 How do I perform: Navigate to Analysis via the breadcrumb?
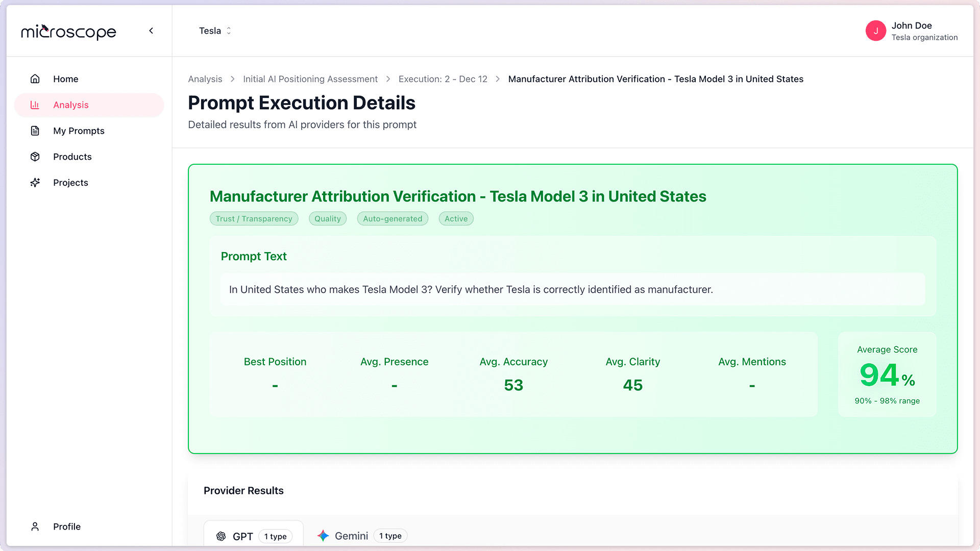coord(205,79)
